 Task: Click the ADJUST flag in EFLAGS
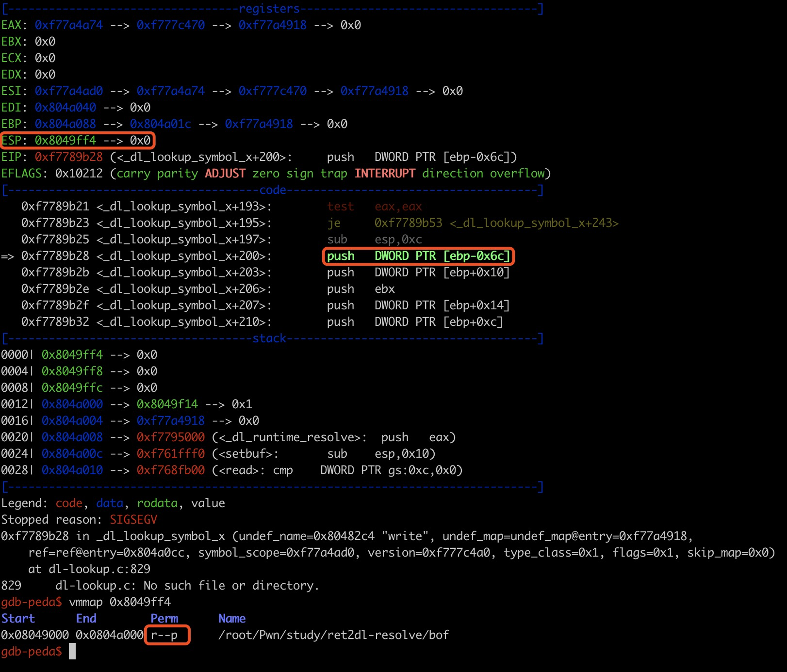tap(225, 174)
